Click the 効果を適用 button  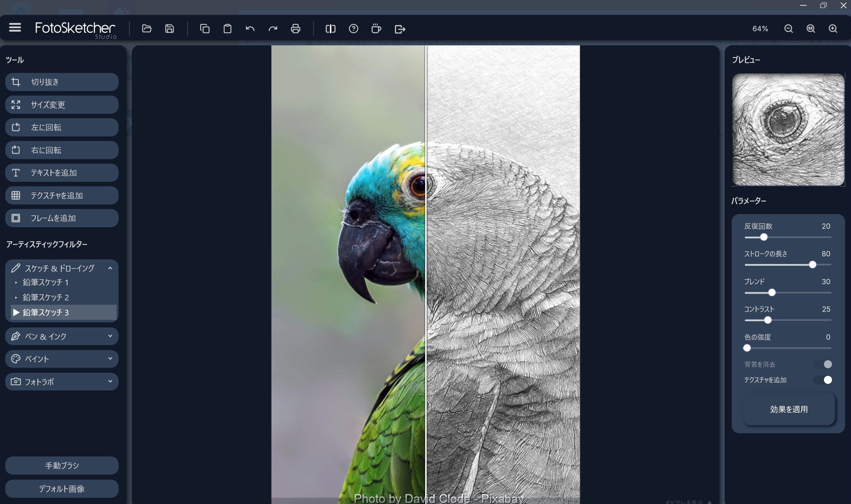788,409
